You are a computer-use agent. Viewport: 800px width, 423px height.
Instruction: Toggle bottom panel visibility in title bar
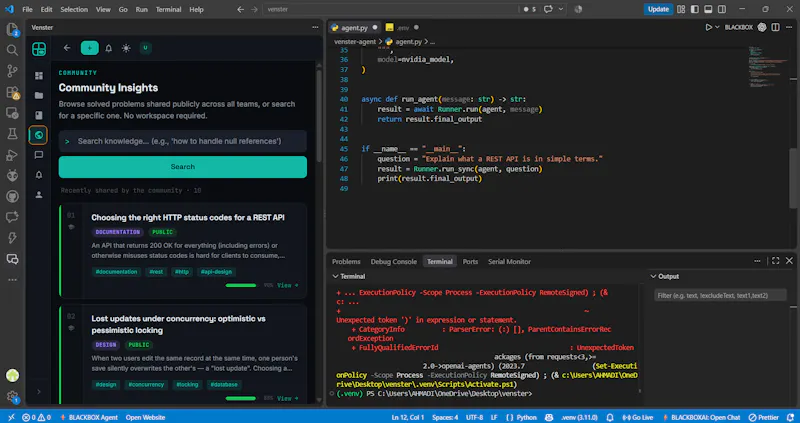coord(708,9)
